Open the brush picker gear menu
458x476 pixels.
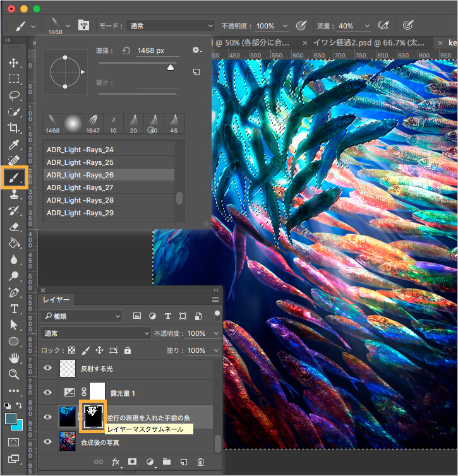coord(197,50)
